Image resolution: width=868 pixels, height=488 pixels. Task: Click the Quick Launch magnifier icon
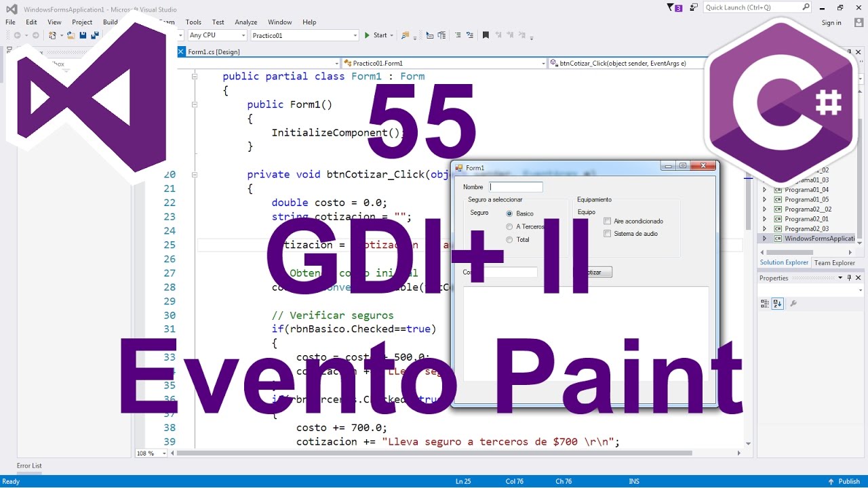tap(806, 7)
